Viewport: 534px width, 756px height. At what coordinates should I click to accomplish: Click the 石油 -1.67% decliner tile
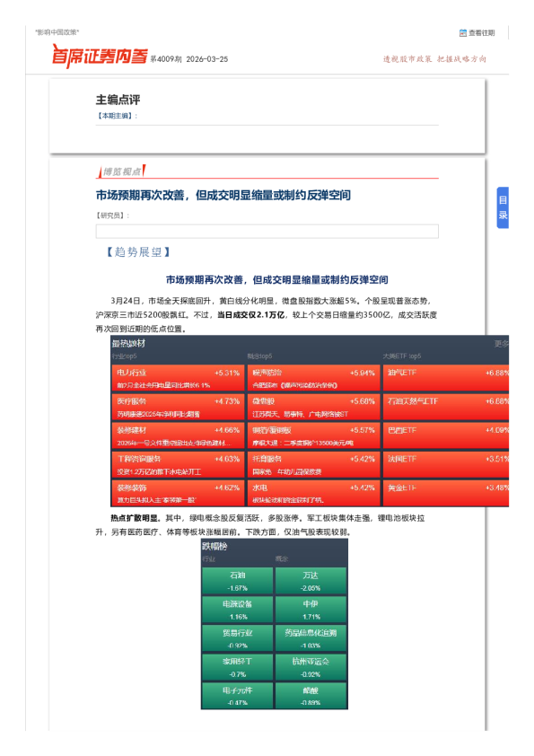pyautogui.click(x=238, y=581)
